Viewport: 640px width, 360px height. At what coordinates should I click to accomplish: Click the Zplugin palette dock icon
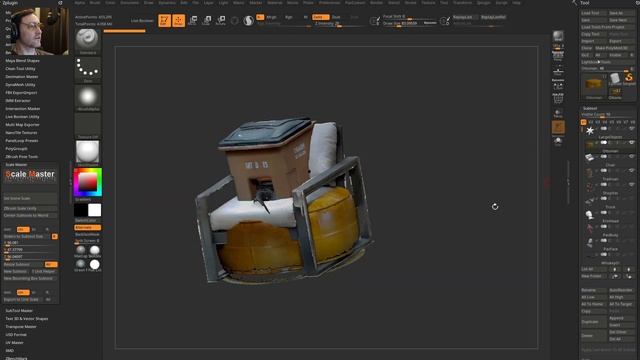(x=60, y=3)
